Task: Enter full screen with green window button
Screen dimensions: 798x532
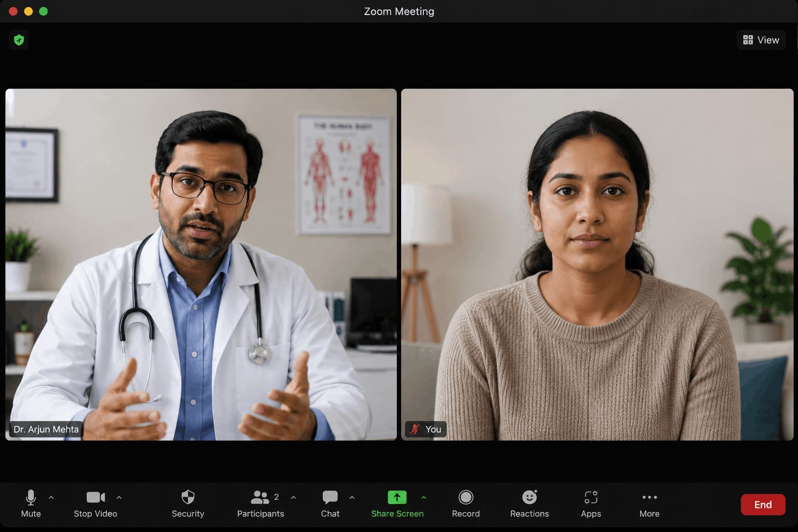Action: tap(44, 11)
